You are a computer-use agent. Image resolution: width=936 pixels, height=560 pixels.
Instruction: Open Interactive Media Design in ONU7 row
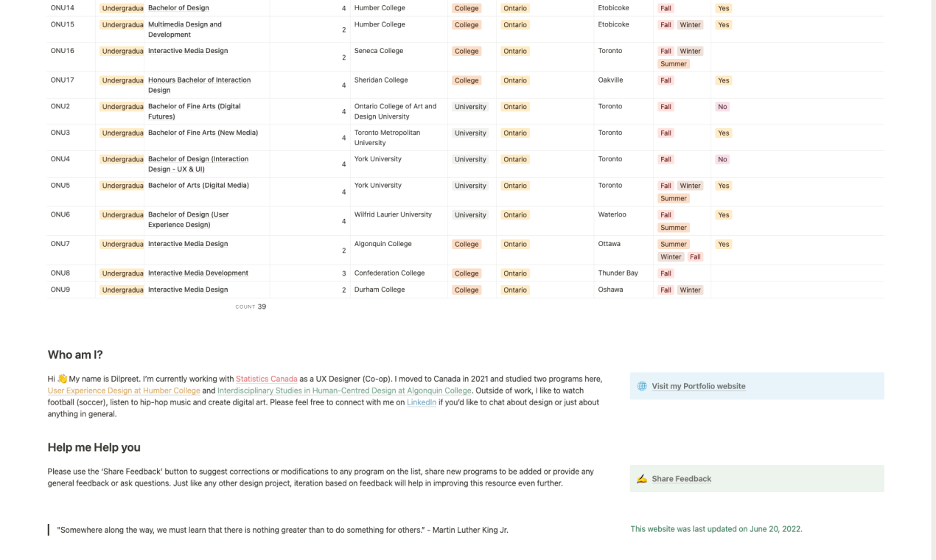[x=188, y=244]
